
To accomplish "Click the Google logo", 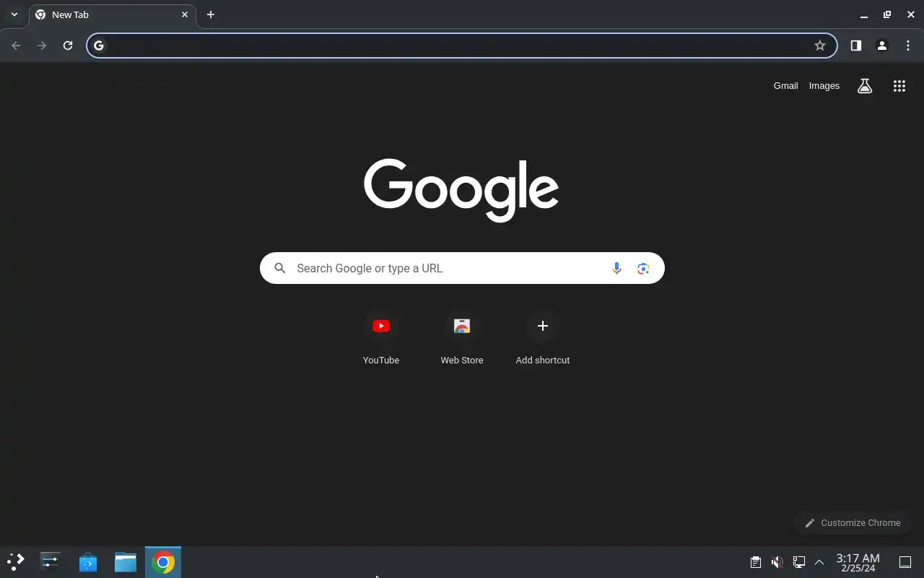I will coord(461,190).
